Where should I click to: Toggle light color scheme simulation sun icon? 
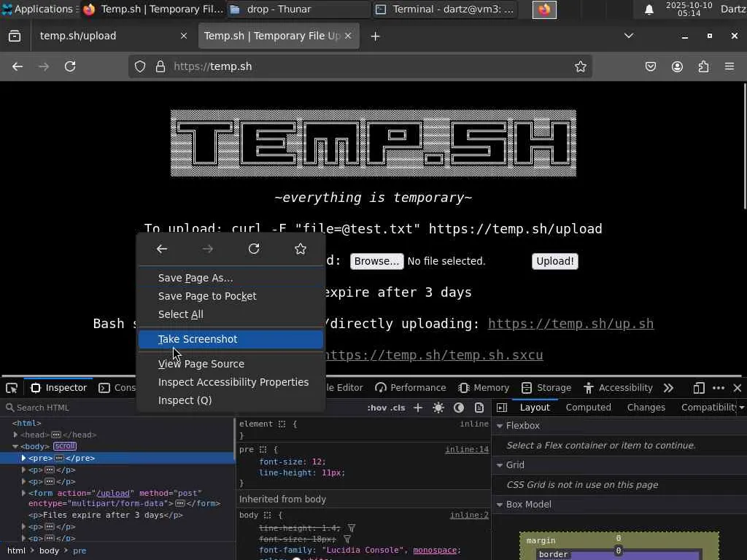tap(438, 408)
